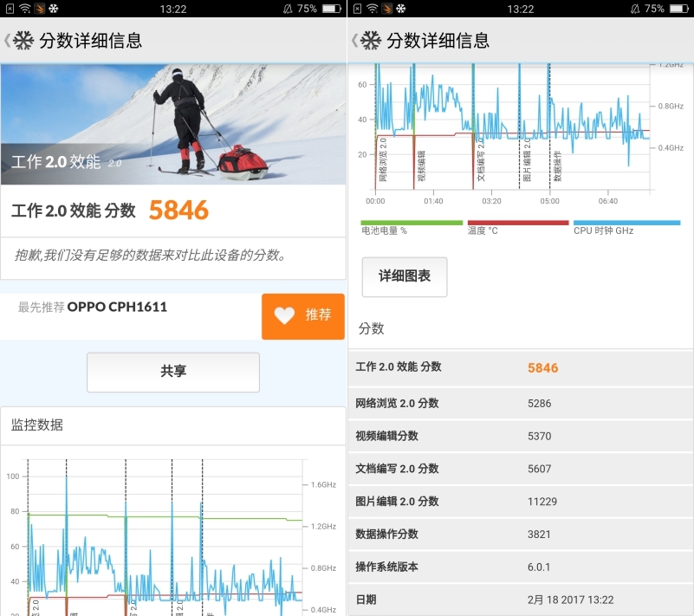This screenshot has width=694, height=616.
Task: Tap the 操作系统版本 row
Action: (x=521, y=567)
